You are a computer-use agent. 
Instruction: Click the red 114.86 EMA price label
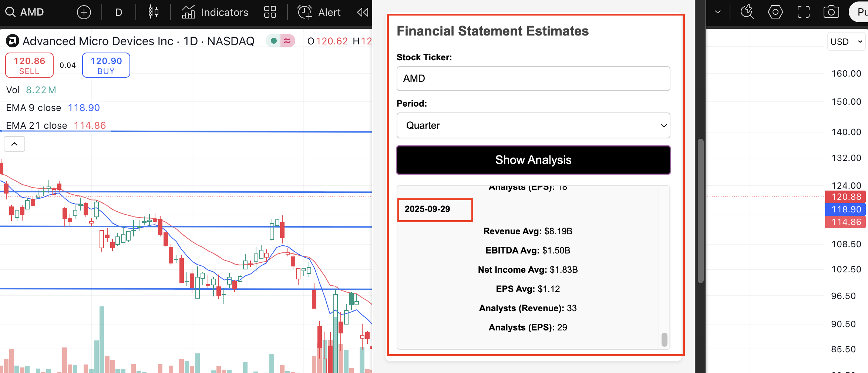click(x=846, y=222)
